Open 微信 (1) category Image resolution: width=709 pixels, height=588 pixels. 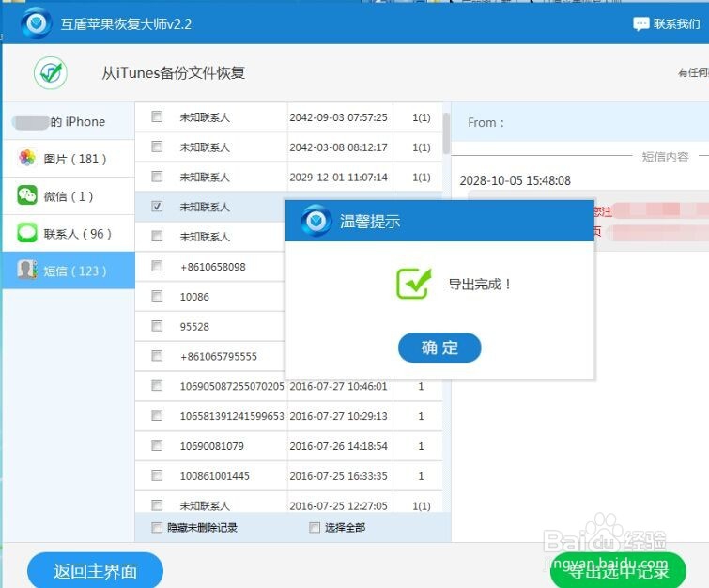(69, 196)
